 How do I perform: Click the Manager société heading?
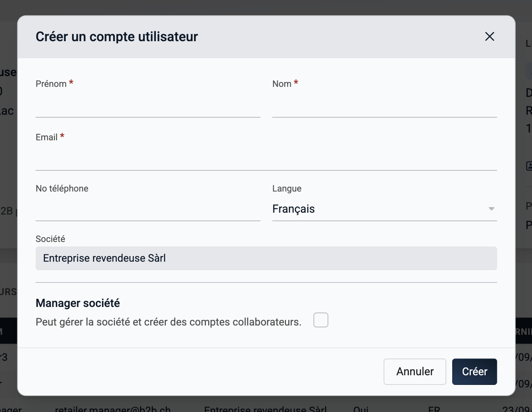pos(78,303)
